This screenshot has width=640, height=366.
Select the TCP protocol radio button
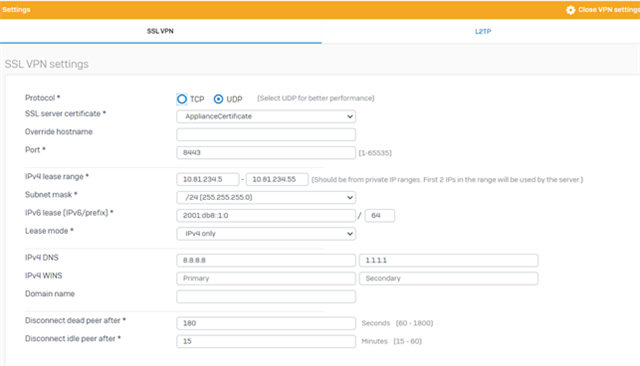tap(182, 99)
